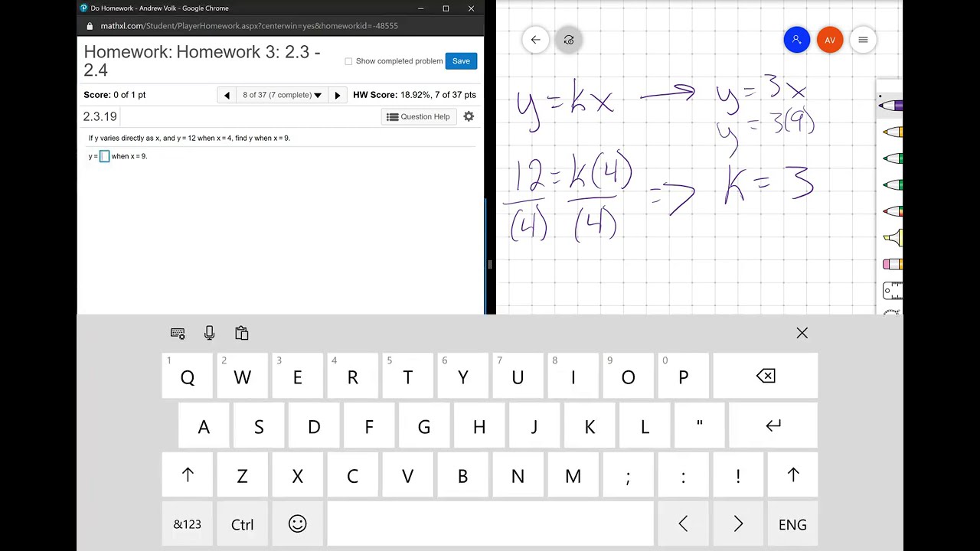Open whiteboard hamburger settings menu

863,40
